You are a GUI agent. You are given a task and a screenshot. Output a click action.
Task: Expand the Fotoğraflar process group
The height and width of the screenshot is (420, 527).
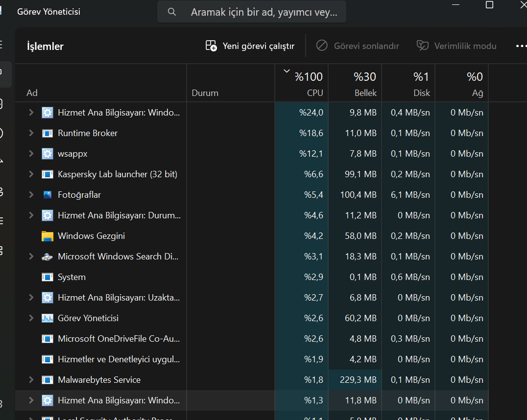[31, 194]
